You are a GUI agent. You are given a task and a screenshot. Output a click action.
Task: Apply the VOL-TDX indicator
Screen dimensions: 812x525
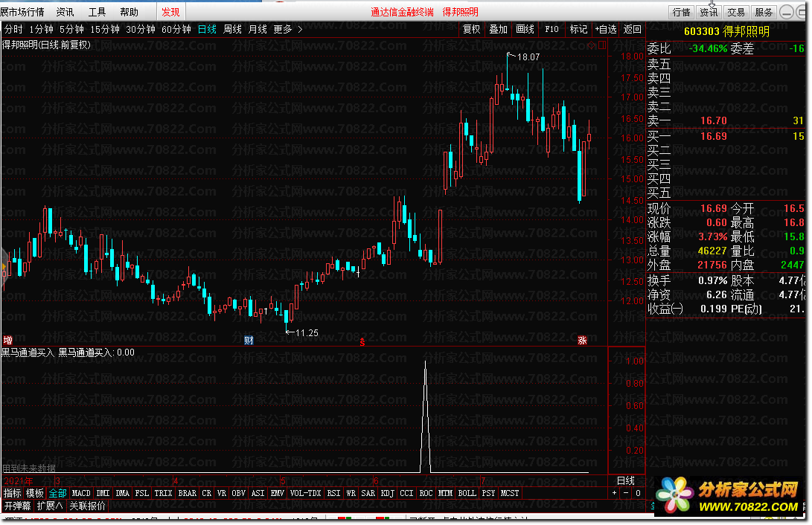coord(305,493)
